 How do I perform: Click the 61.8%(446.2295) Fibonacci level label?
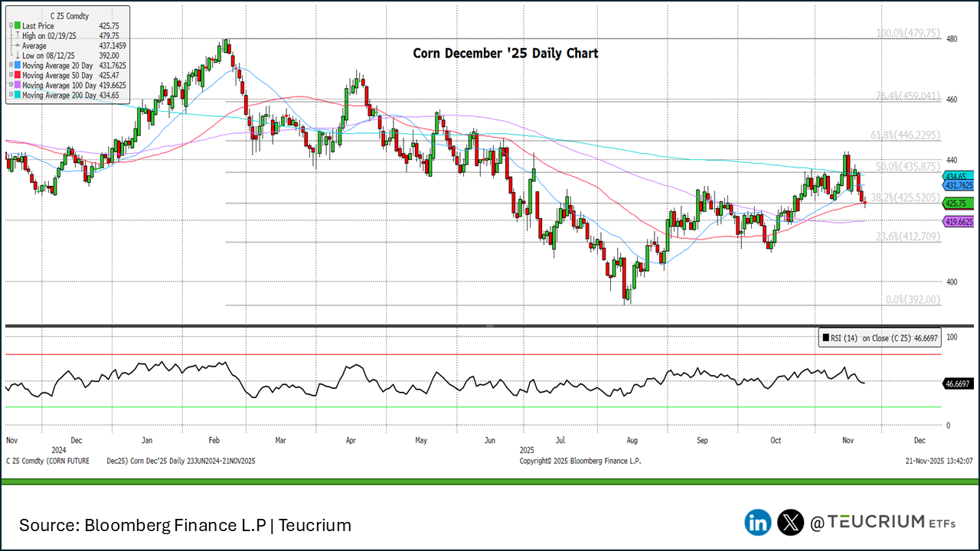coord(905,135)
